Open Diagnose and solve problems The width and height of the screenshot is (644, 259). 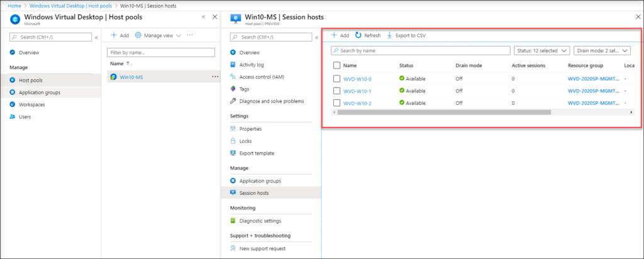click(272, 101)
